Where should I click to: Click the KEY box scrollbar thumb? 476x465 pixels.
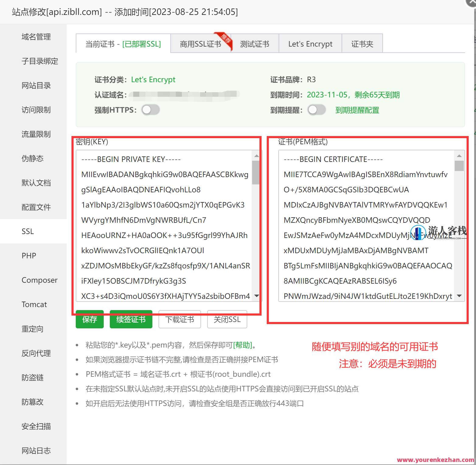pyautogui.click(x=256, y=173)
